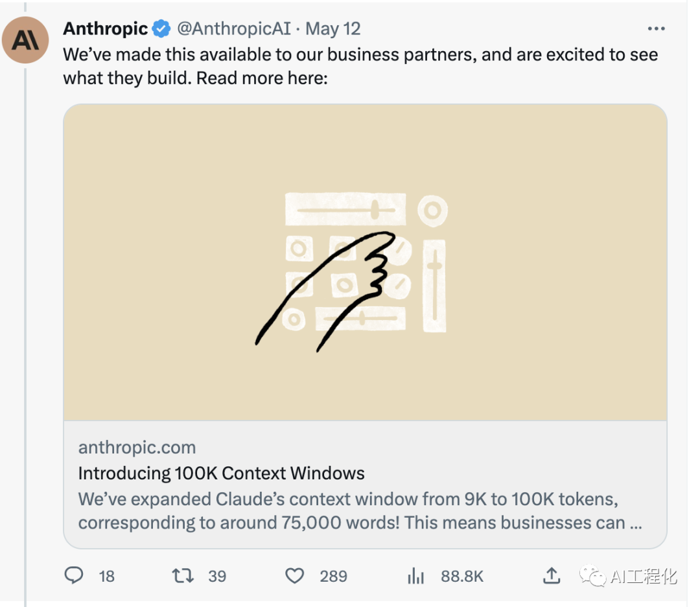Click the retweet count 39
This screenshot has width=700, height=607.
click(x=217, y=576)
